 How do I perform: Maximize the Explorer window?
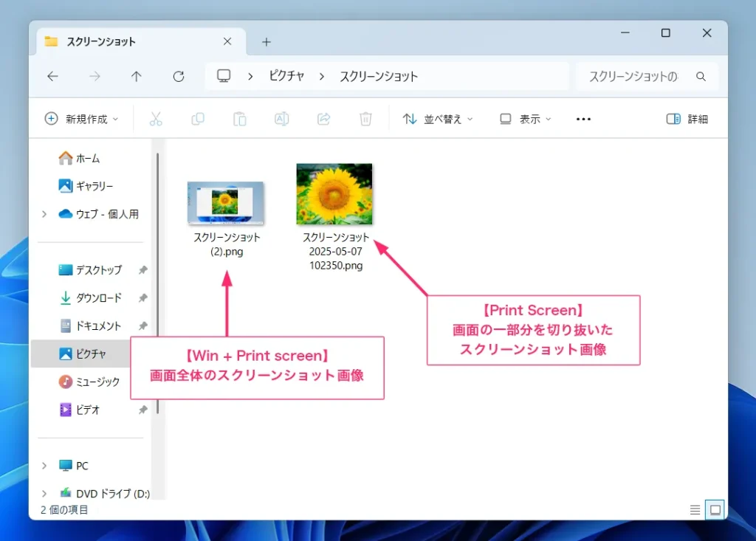[x=666, y=32]
